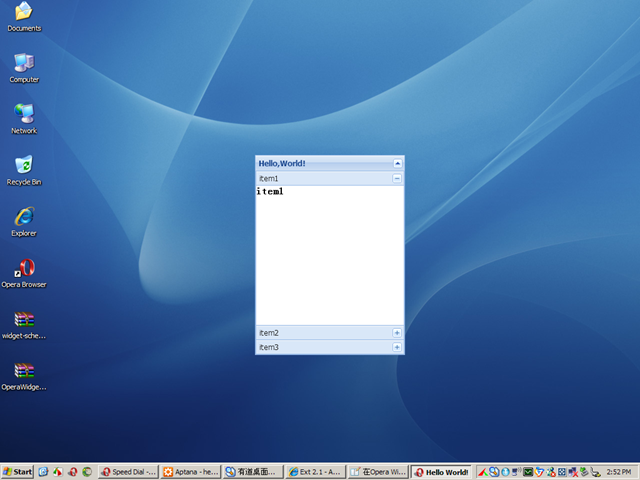Open the Network desktop icon

[x=24, y=115]
